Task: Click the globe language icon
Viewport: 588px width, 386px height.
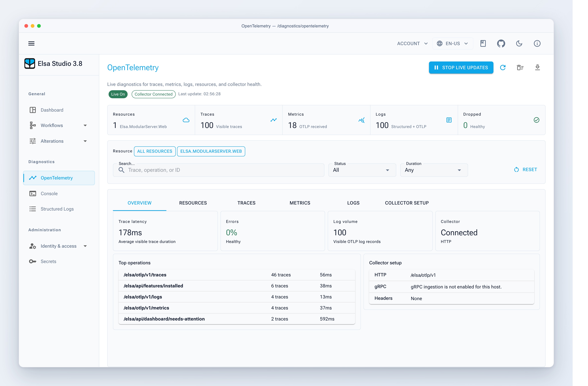Action: click(x=439, y=43)
